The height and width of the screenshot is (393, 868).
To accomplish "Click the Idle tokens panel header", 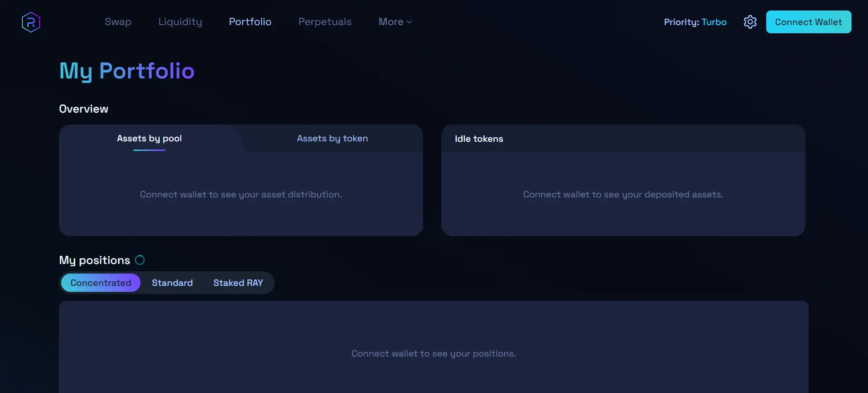I will coord(479,139).
